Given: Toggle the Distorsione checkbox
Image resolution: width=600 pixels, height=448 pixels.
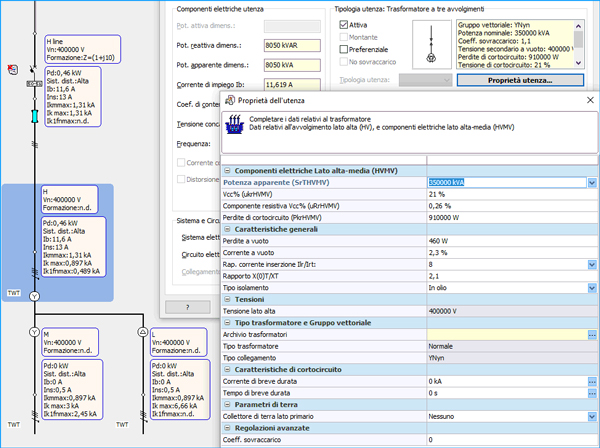Looking at the screenshot, I should [x=181, y=179].
